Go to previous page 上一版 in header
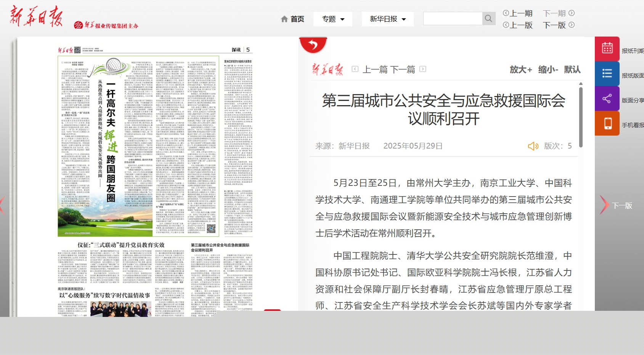644x355 pixels. click(x=517, y=25)
